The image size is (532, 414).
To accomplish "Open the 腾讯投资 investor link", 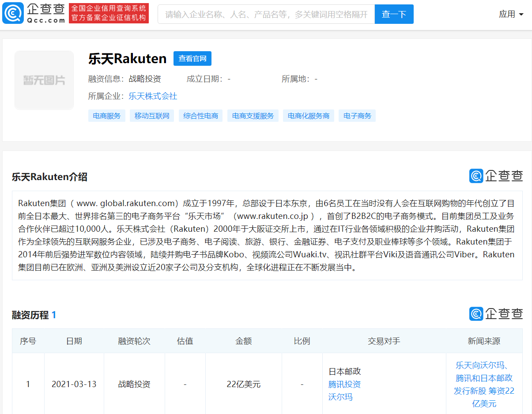I will (x=344, y=384).
